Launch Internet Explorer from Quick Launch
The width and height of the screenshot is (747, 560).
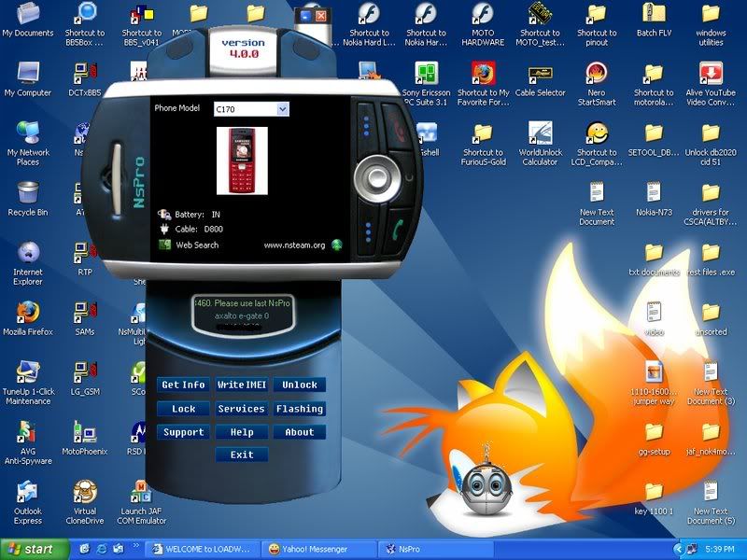(101, 550)
